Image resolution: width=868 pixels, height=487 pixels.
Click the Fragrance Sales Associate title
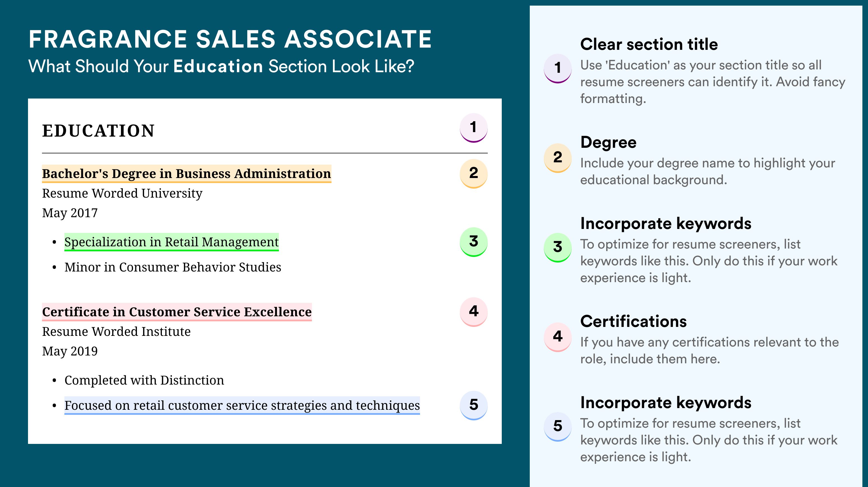click(230, 39)
